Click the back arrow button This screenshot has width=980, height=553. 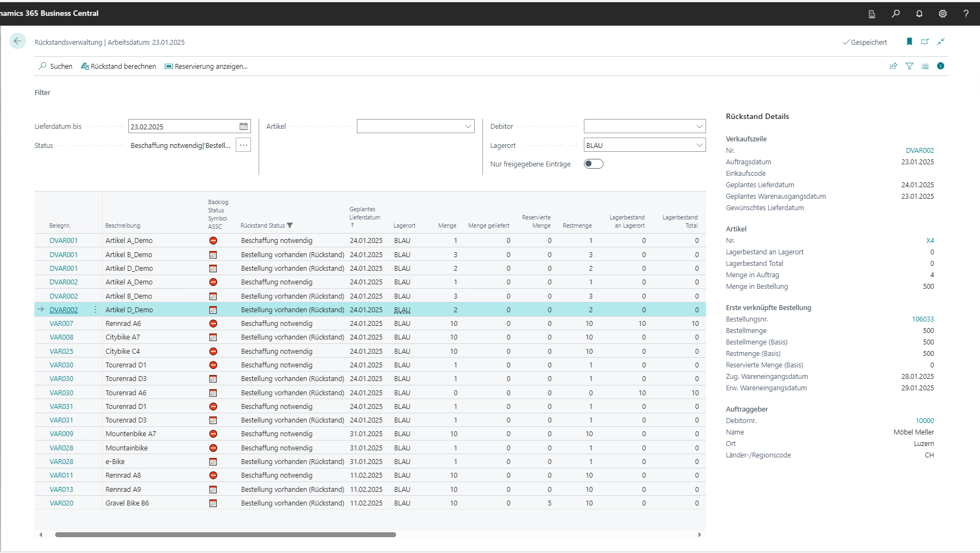17,41
